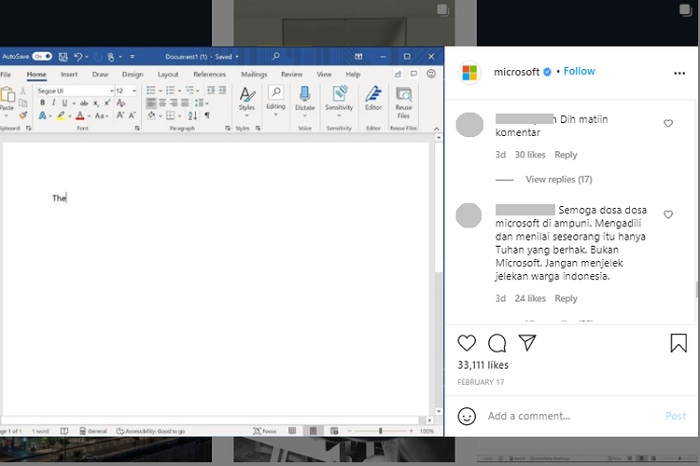The width and height of the screenshot is (700, 466).
Task: Click the Numbering list icon
Action: (170, 91)
